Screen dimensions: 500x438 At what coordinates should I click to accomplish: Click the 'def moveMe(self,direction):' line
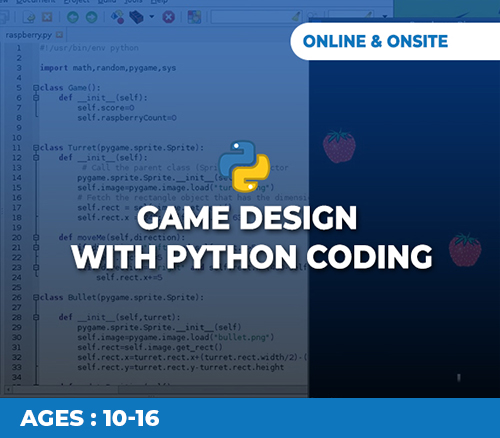[x=122, y=238]
